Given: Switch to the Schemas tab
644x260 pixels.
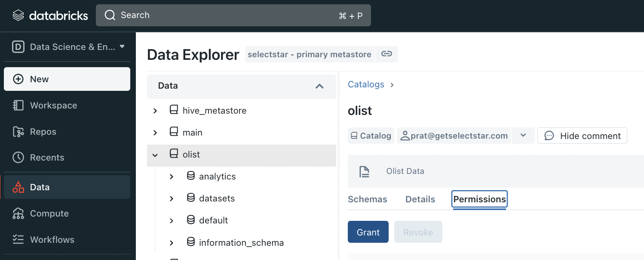Looking at the screenshot, I should coord(367,199).
